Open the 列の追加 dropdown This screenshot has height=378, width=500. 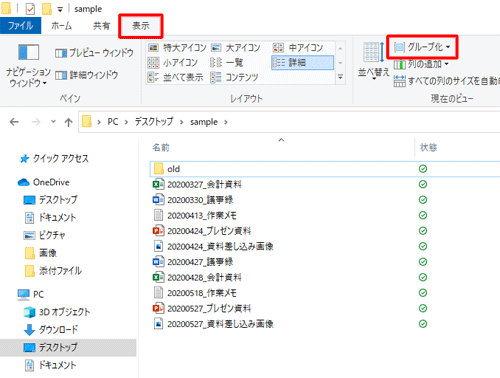point(421,64)
